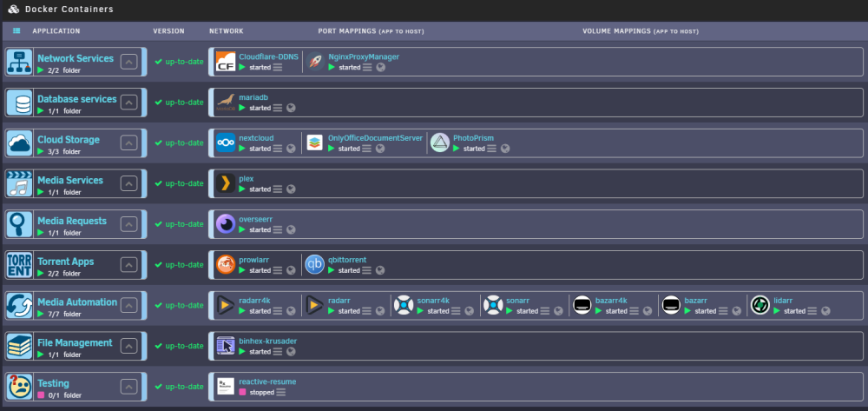Screen dimensions: 868x411
Task: Collapse the Testing folder
Action: [x=129, y=387]
